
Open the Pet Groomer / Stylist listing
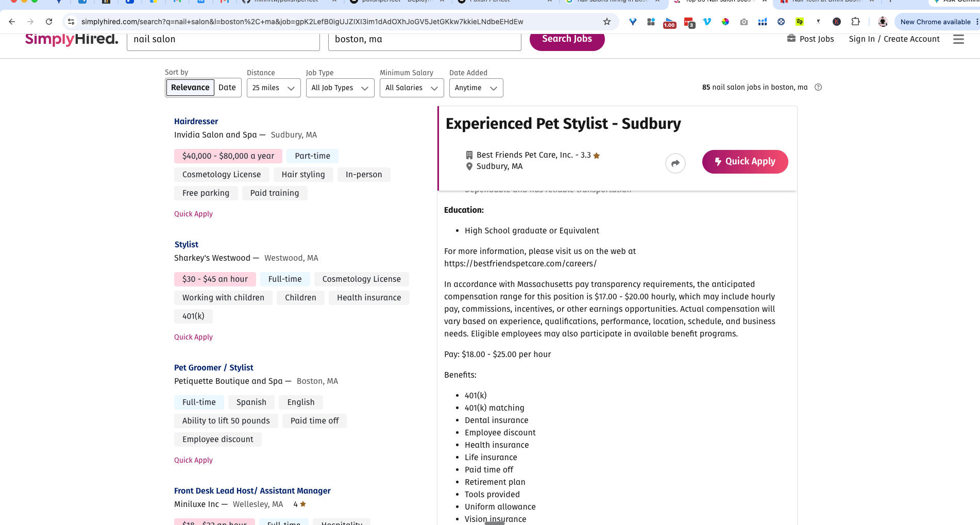pos(214,367)
